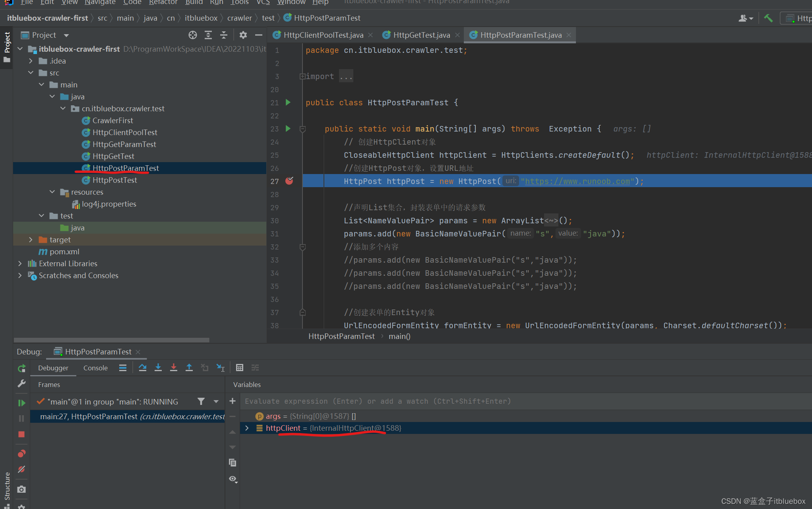Image resolution: width=812 pixels, height=509 pixels.
Task: Click the Step Out debugger icon
Action: [189, 368]
